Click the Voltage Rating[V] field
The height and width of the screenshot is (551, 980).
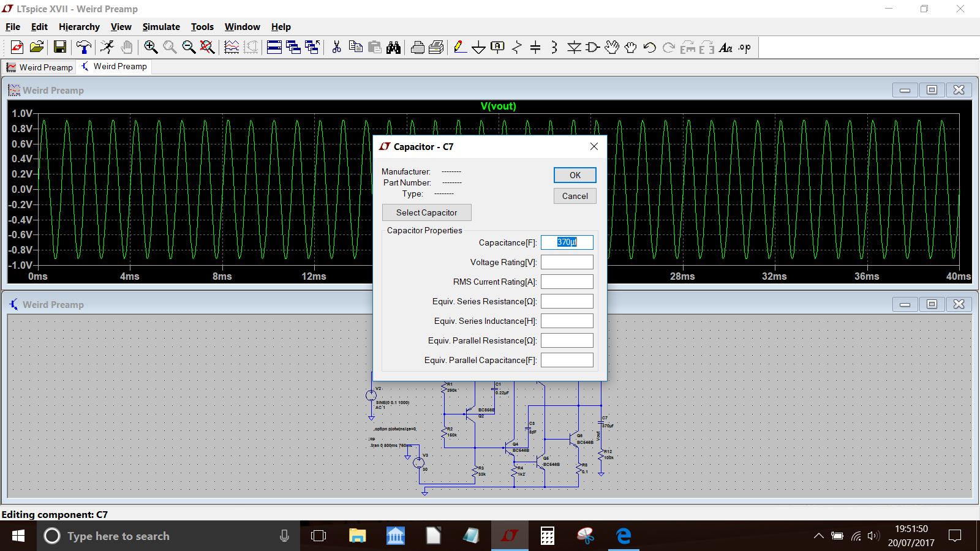pos(567,262)
